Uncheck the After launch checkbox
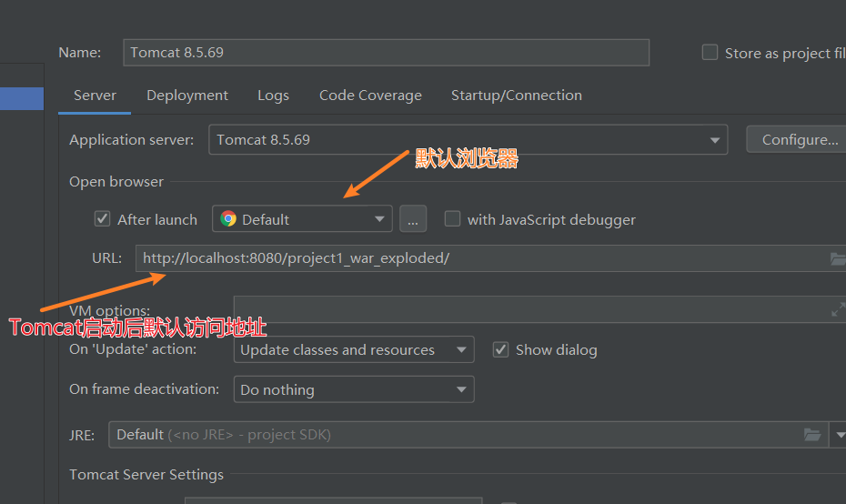This screenshot has height=504, width=846. tap(103, 219)
